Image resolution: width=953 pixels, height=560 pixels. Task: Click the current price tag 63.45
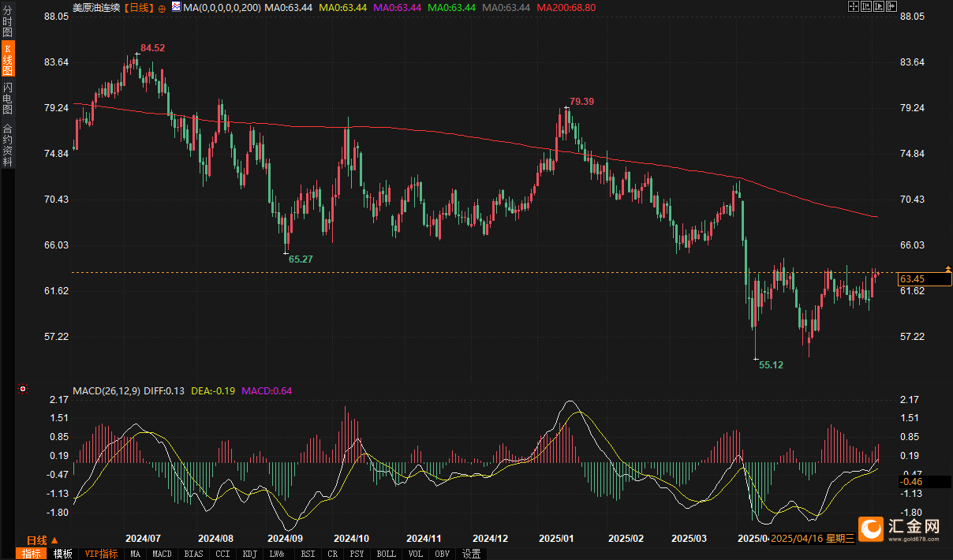pyautogui.click(x=925, y=279)
